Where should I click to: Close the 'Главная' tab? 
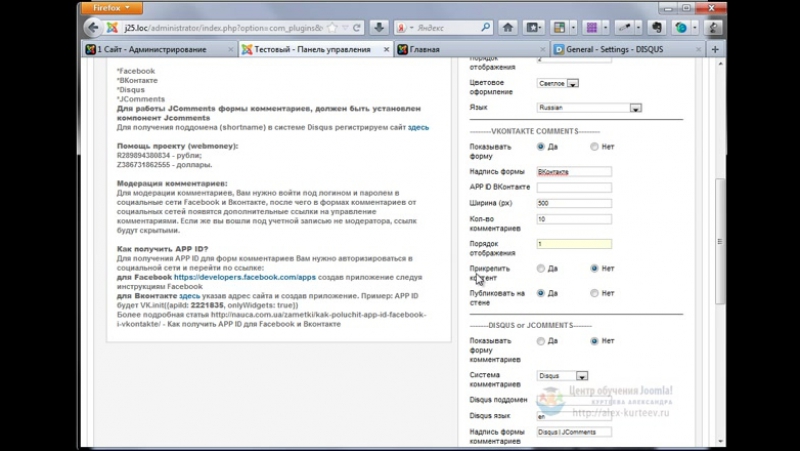[542, 49]
